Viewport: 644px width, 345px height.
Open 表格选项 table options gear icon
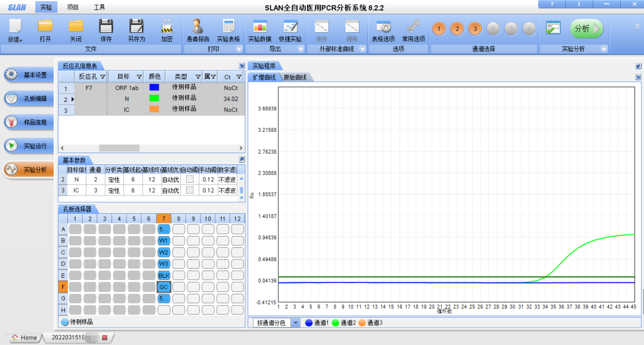383,26
